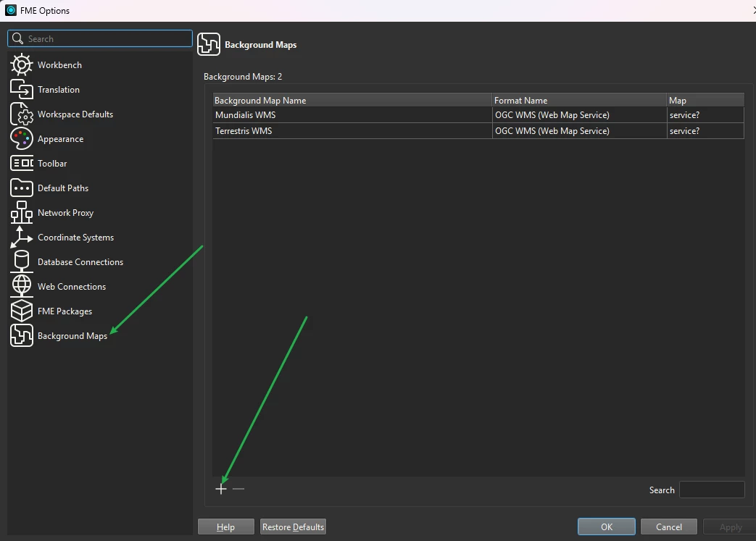Select the Terrestris WMS row
Viewport: 756px width, 541px height.
point(478,130)
